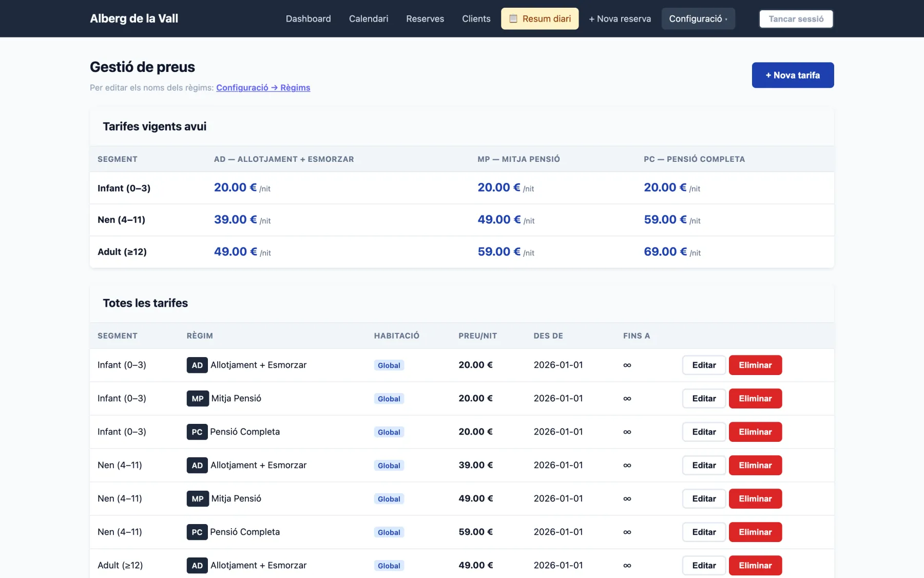Click the Adult (≥12) row in current rates

[x=462, y=252]
